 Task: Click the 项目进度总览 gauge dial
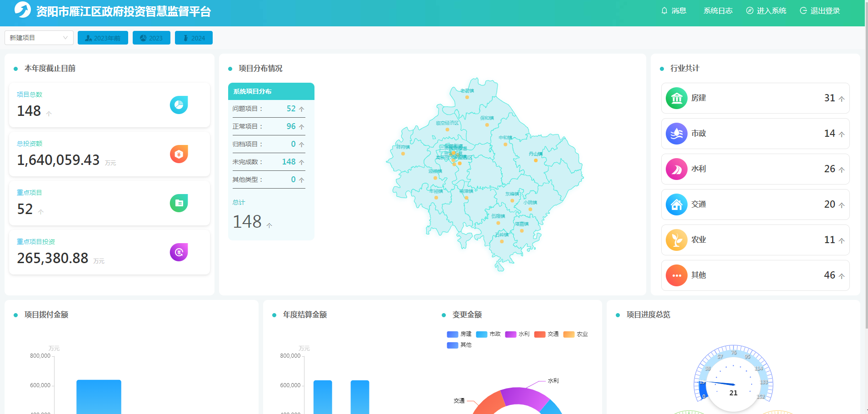click(733, 379)
